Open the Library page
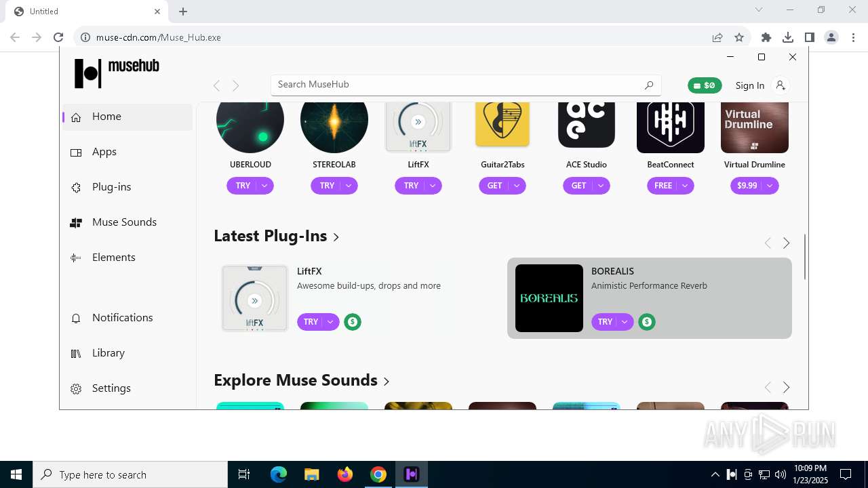 pos(128,353)
